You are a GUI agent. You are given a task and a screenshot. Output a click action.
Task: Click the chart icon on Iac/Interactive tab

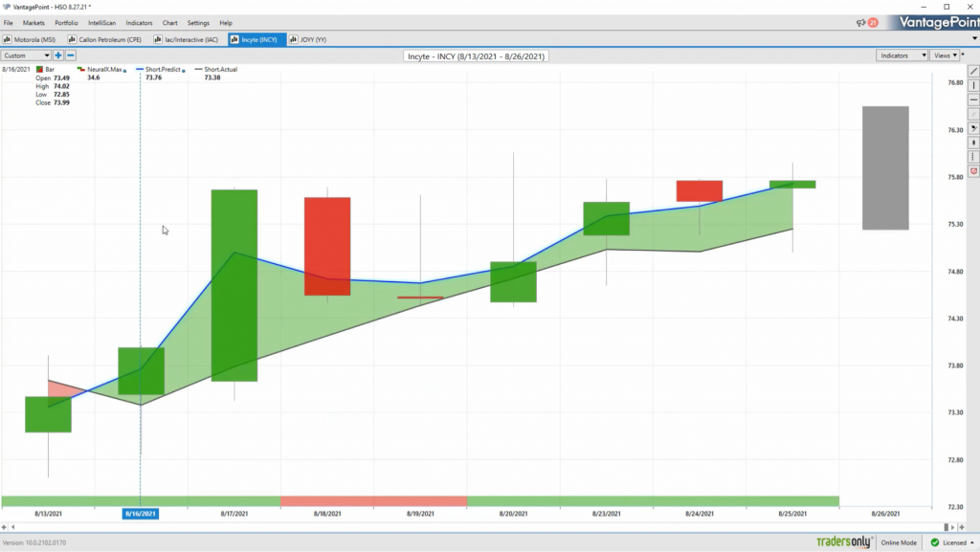158,39
